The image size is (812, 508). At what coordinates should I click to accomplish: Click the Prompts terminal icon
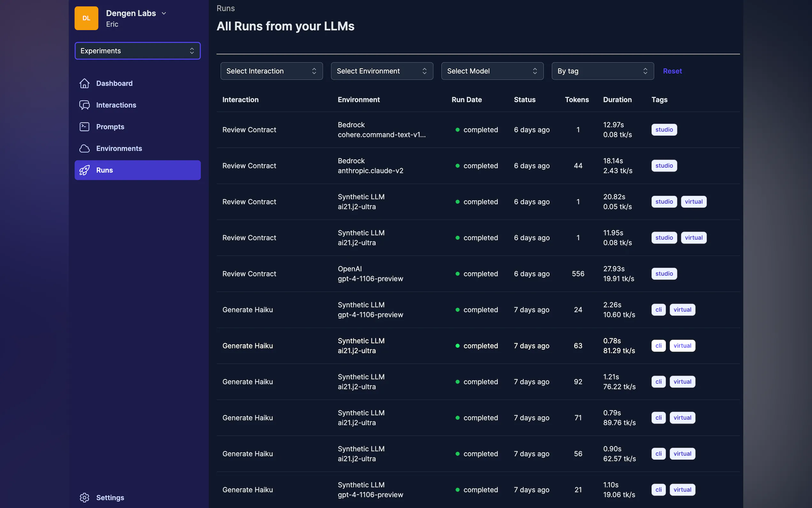click(x=84, y=127)
